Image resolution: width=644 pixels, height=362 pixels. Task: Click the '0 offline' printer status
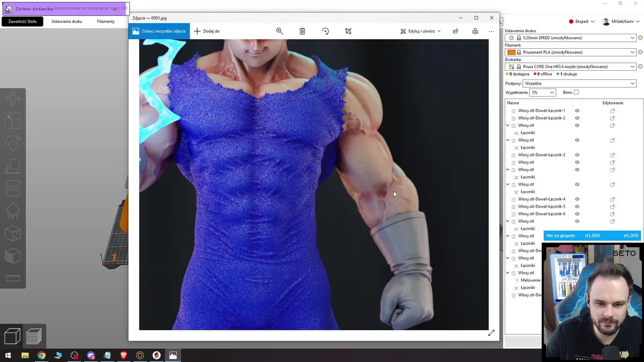pyautogui.click(x=543, y=74)
